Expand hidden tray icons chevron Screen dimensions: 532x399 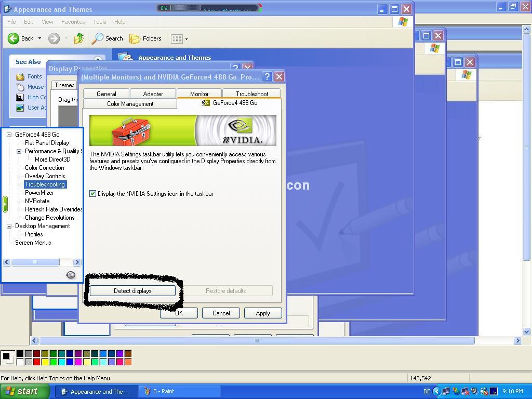tap(436, 391)
